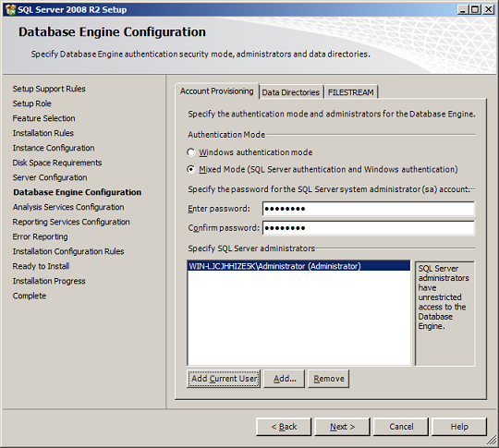Image resolution: width=499 pixels, height=448 pixels.
Task: Click Setup Role step in sidebar
Action: click(x=31, y=103)
